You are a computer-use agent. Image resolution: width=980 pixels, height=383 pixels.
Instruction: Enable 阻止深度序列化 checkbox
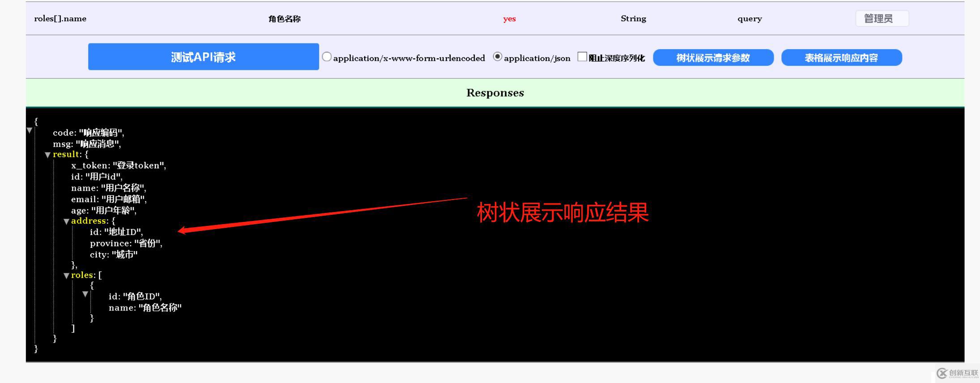coord(582,57)
